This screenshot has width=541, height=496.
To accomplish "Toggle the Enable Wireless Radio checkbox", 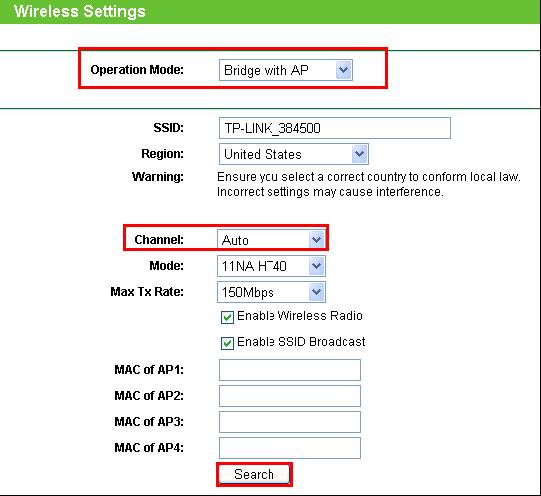I will coord(227,317).
